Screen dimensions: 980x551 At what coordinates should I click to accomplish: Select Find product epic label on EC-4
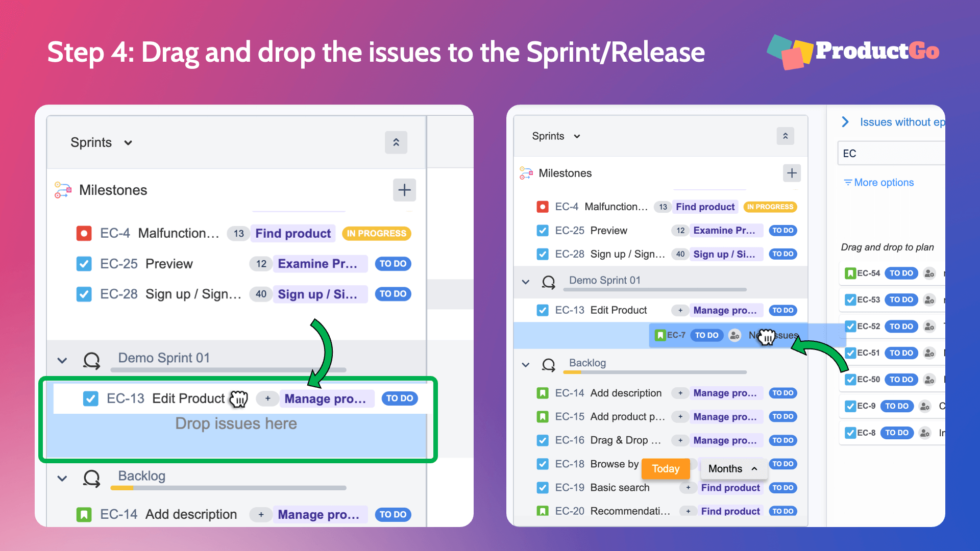(x=294, y=233)
